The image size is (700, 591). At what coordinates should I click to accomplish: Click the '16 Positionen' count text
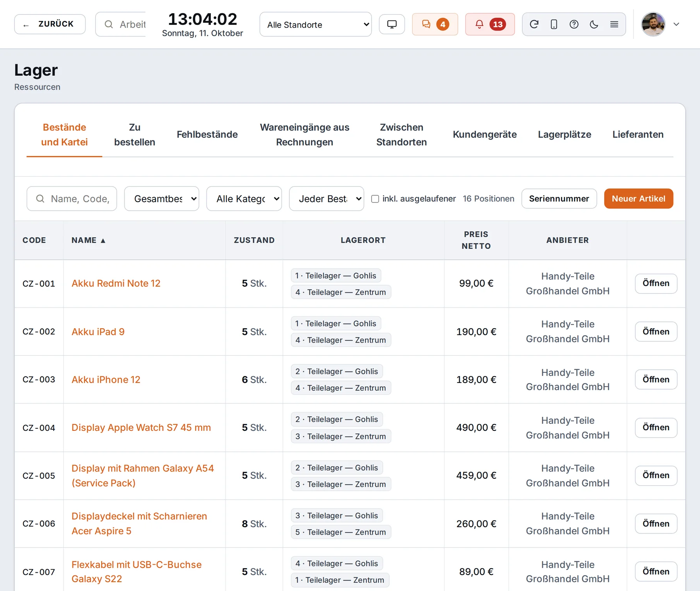488,199
